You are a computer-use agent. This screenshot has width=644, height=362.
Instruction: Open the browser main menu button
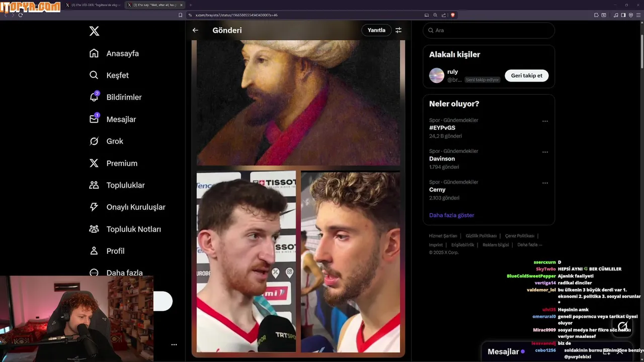(x=638, y=15)
